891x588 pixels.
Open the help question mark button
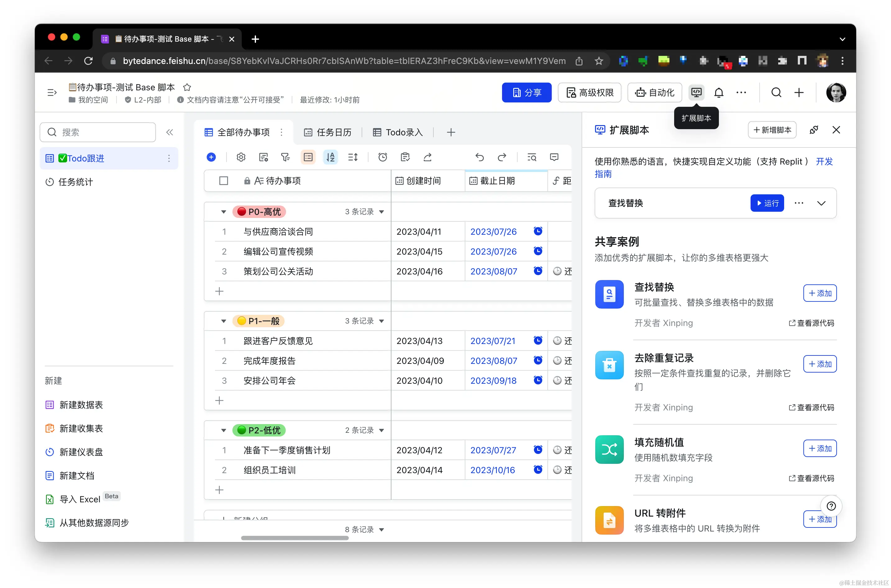tap(831, 506)
